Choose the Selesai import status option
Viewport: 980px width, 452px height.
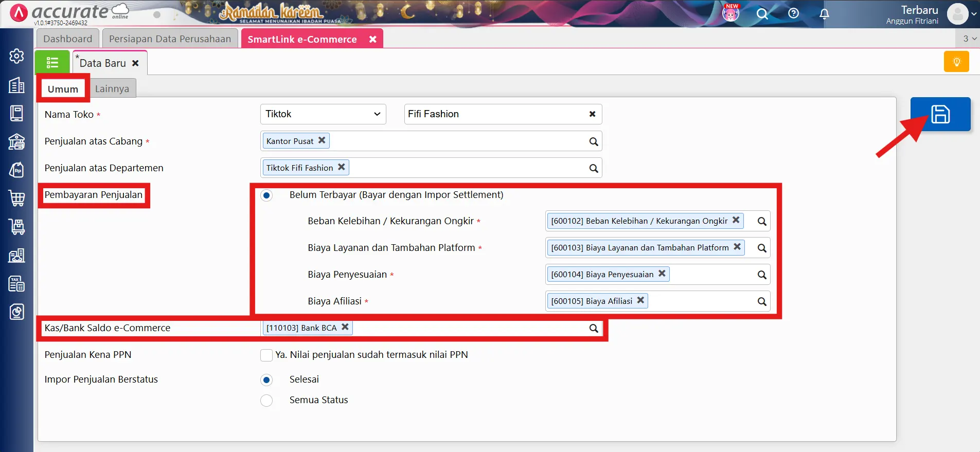266,380
